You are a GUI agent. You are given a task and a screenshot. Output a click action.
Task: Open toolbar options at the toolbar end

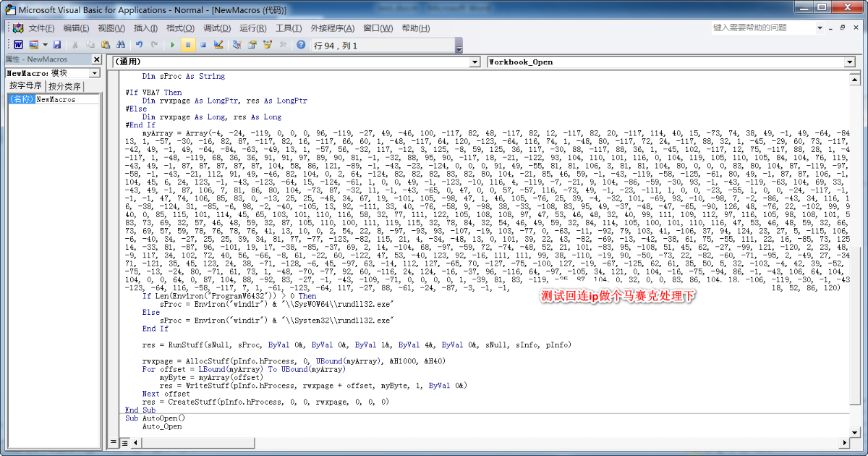[459, 46]
